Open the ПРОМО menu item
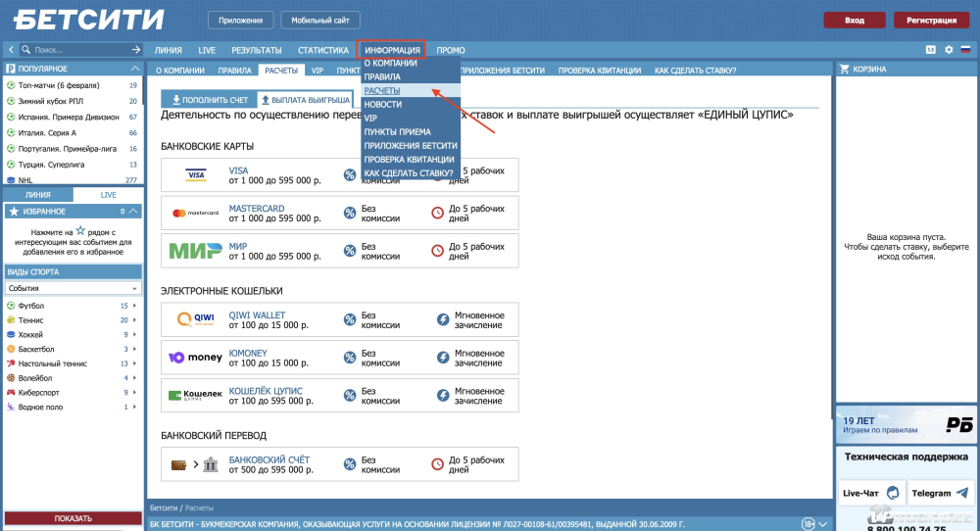 click(x=451, y=50)
